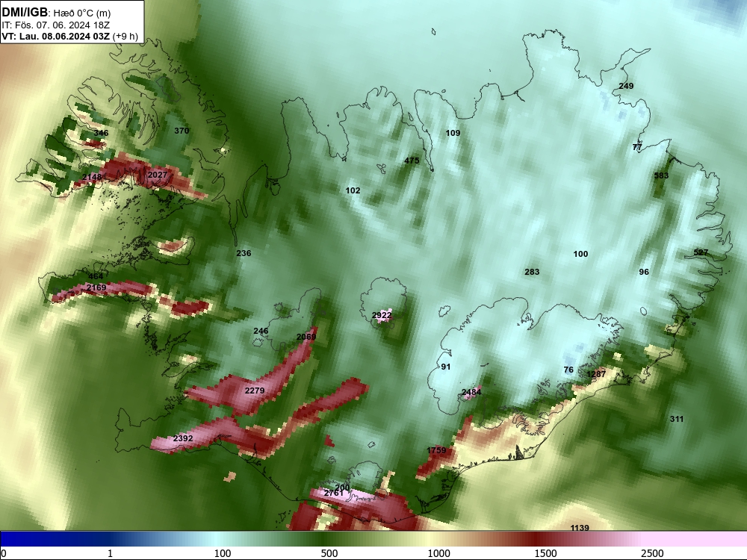Click the map value 236

244,253
